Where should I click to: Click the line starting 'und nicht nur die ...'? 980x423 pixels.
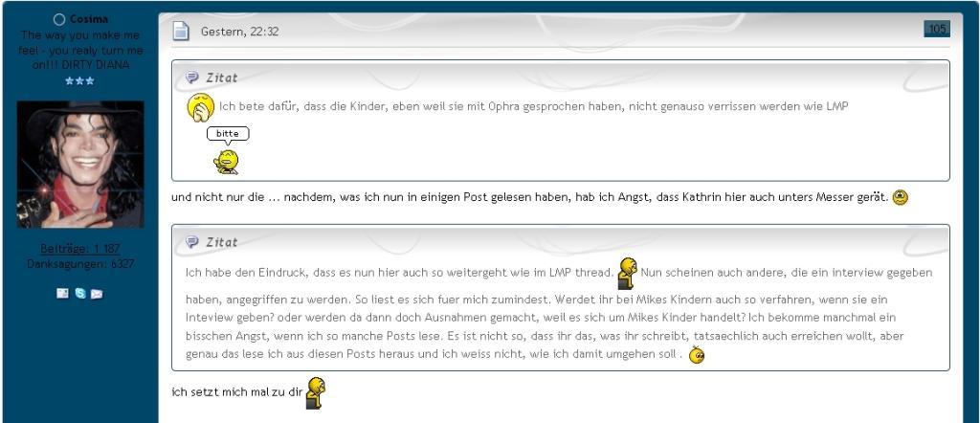pos(529,197)
